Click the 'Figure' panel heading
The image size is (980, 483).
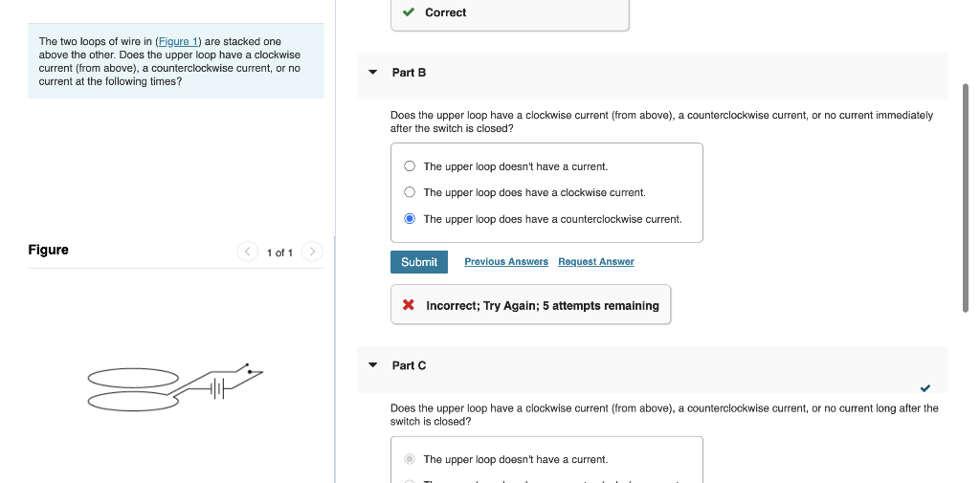[x=48, y=250]
